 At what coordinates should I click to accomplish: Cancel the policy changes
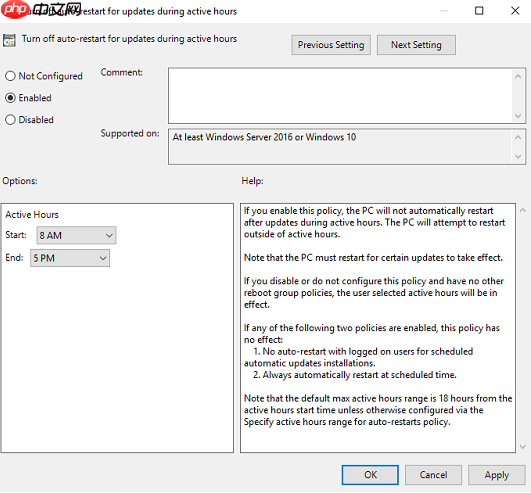(433, 475)
